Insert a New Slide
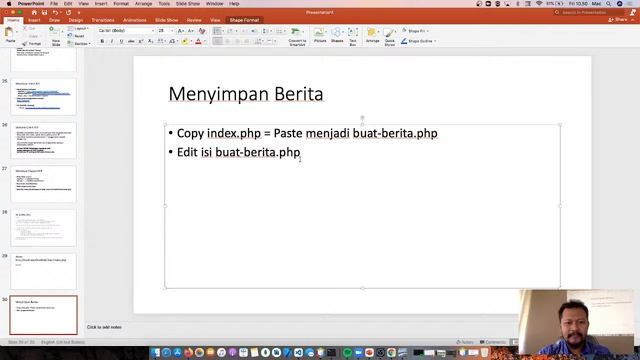Screen dimensions: 640x360 click(x=56, y=36)
